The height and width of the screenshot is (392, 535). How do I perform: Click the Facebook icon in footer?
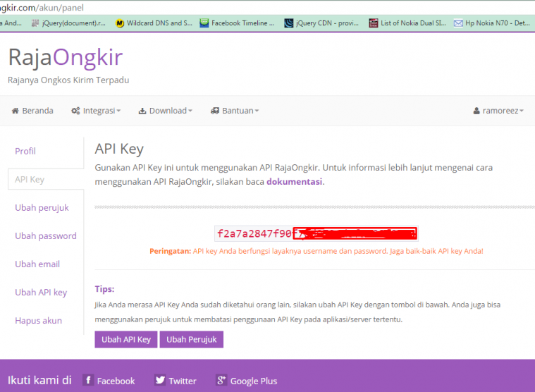(88, 380)
